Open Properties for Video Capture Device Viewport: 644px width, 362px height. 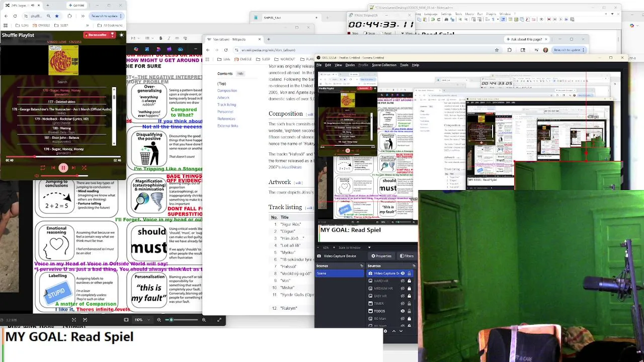pyautogui.click(x=381, y=256)
